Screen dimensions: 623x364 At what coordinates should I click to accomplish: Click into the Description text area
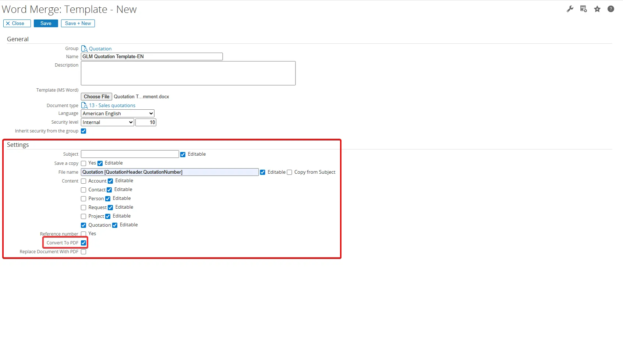tap(188, 73)
